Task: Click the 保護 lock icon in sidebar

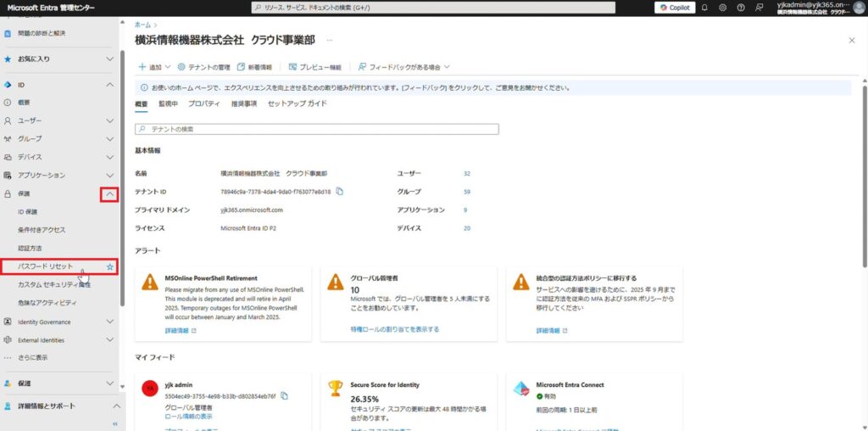Action: (8, 194)
